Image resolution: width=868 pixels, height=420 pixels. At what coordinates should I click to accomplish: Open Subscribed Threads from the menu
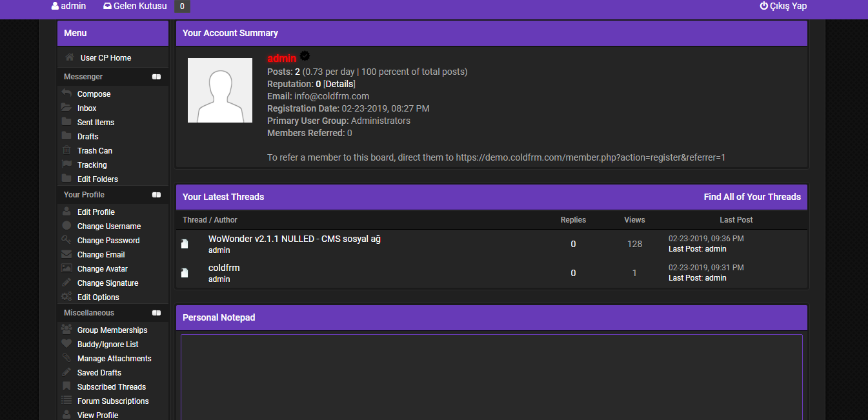click(111, 387)
